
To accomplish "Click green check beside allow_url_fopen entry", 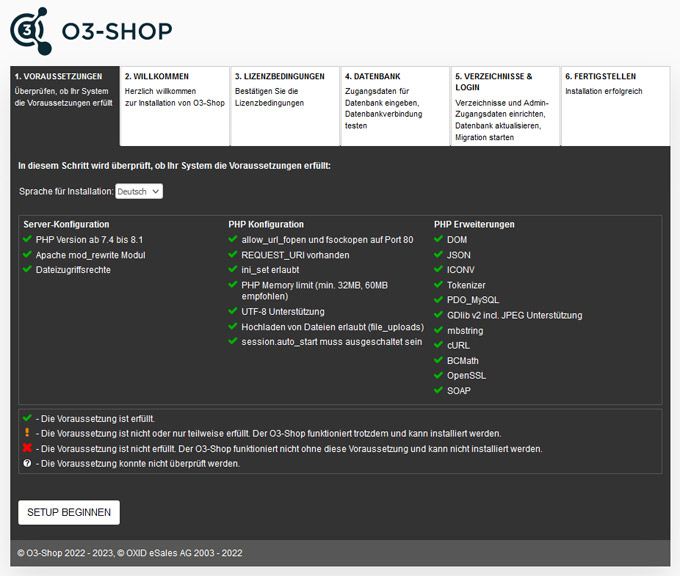I will pyautogui.click(x=233, y=239).
